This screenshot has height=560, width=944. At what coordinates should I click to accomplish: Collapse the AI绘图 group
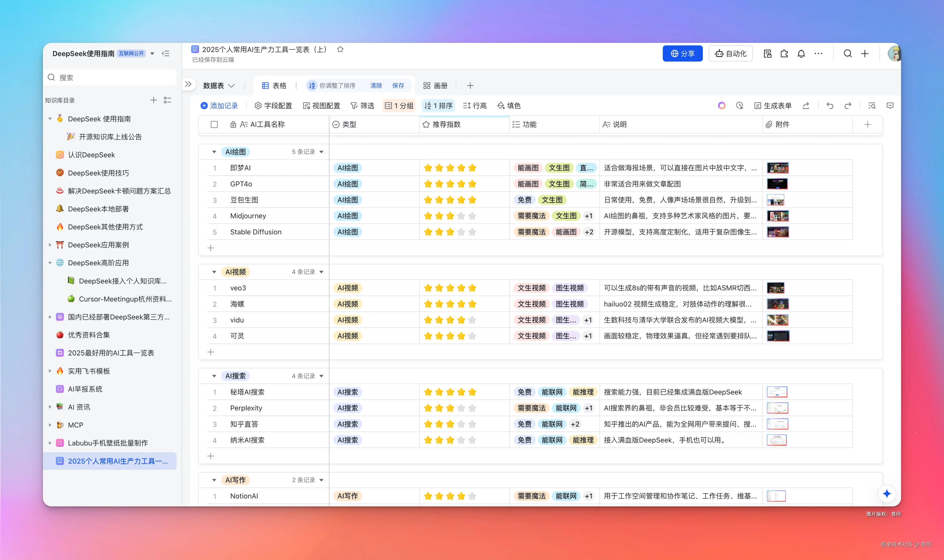click(x=214, y=152)
